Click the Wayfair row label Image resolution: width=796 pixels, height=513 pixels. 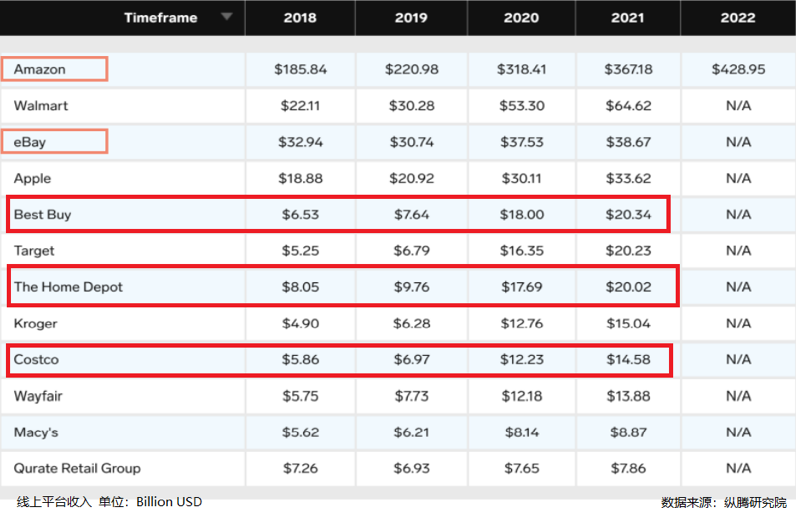38,396
